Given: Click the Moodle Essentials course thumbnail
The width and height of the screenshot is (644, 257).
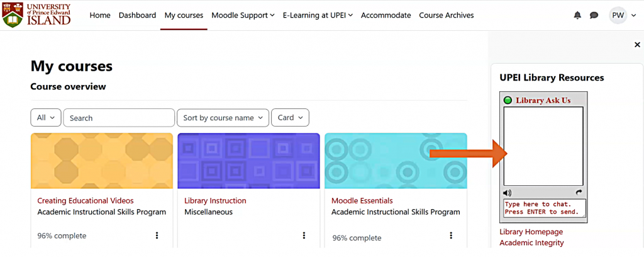Looking at the screenshot, I should click(396, 161).
